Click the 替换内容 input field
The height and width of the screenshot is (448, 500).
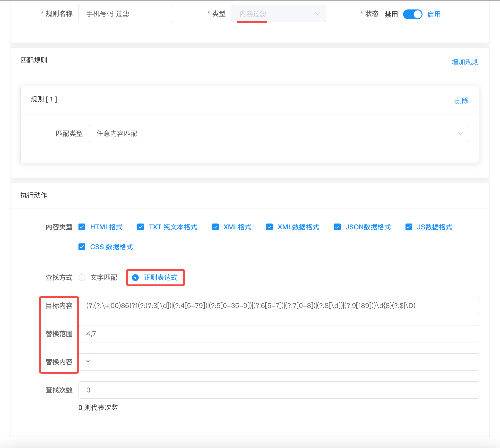click(x=279, y=362)
